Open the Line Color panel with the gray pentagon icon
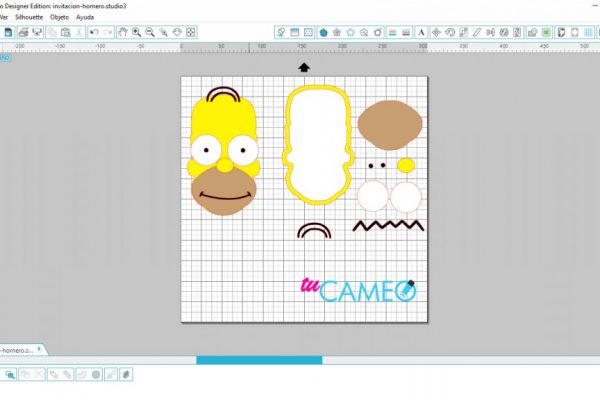 [337, 33]
